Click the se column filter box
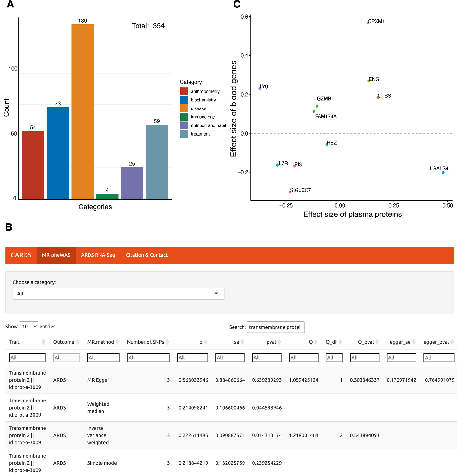Image resolution: width=457 pixels, height=476 pixels. click(230, 358)
